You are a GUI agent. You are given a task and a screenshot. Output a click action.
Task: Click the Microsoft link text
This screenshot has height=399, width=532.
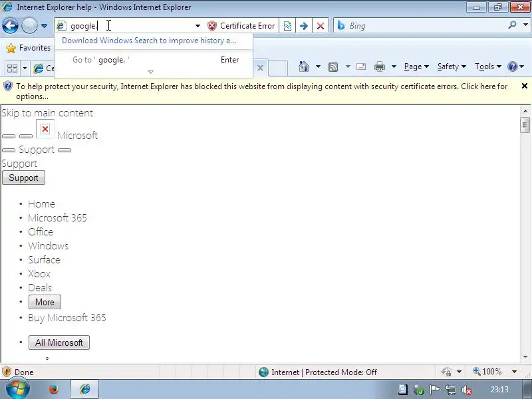coord(77,136)
